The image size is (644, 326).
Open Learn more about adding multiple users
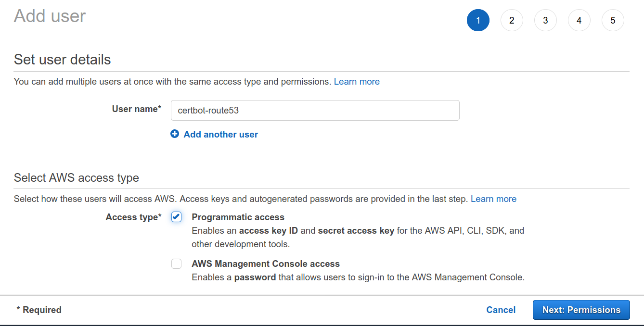[357, 81]
